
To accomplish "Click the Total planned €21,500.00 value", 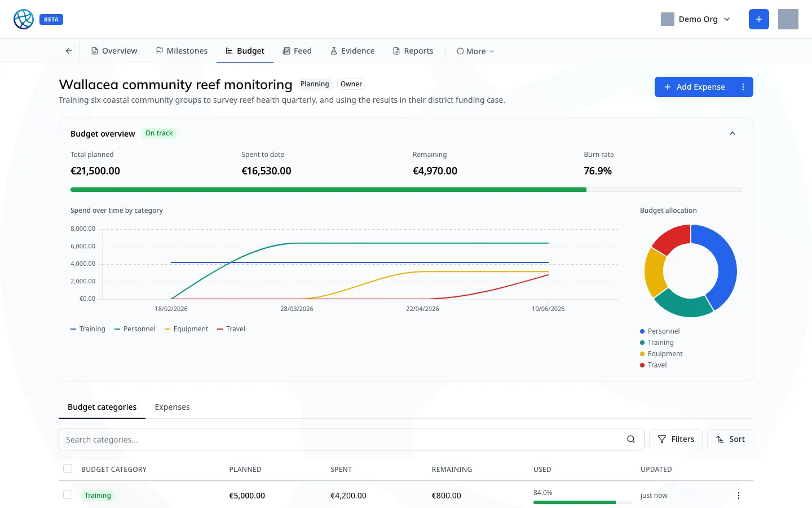I will pyautogui.click(x=95, y=171).
